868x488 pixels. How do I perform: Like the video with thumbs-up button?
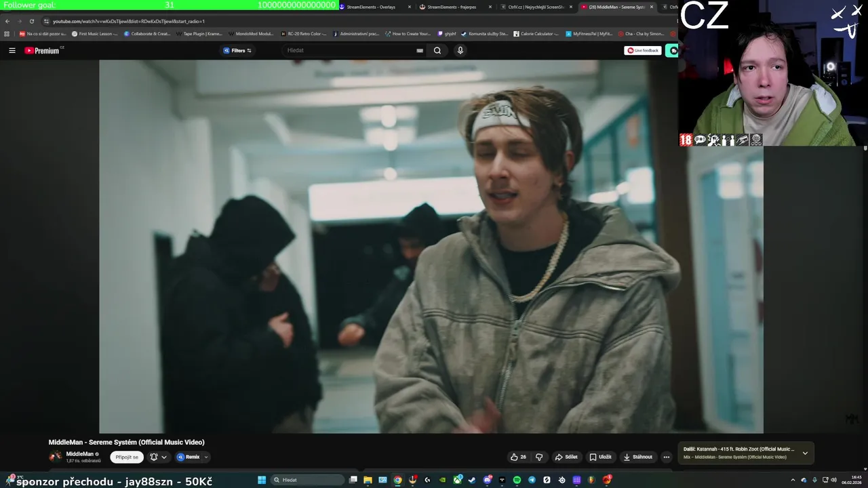pos(518,457)
